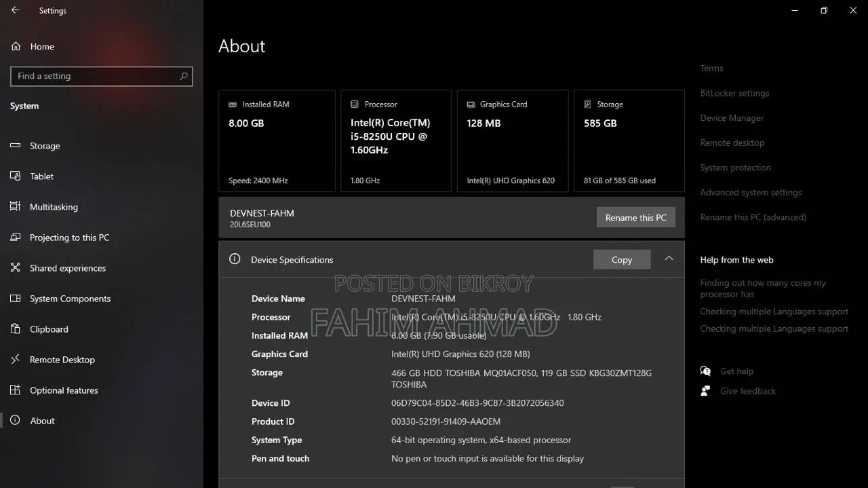Open System Components page
This screenshot has width=868, height=488.
(x=70, y=299)
